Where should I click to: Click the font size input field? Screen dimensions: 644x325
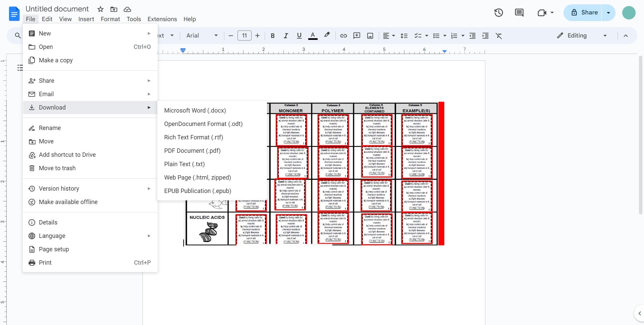pyautogui.click(x=244, y=36)
